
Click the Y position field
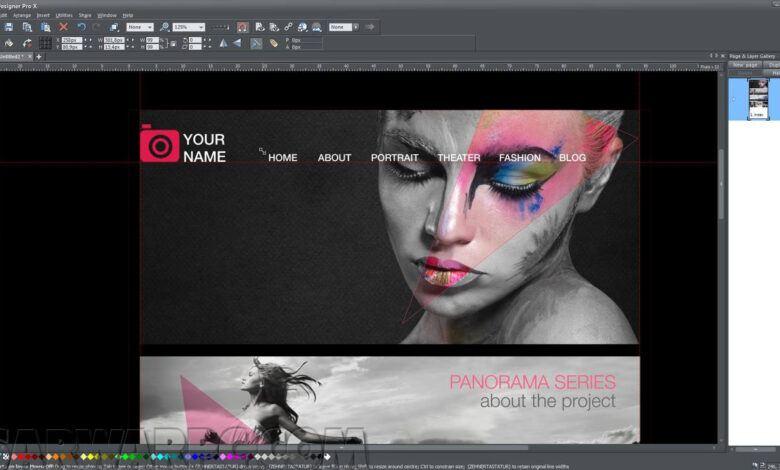tap(72, 47)
